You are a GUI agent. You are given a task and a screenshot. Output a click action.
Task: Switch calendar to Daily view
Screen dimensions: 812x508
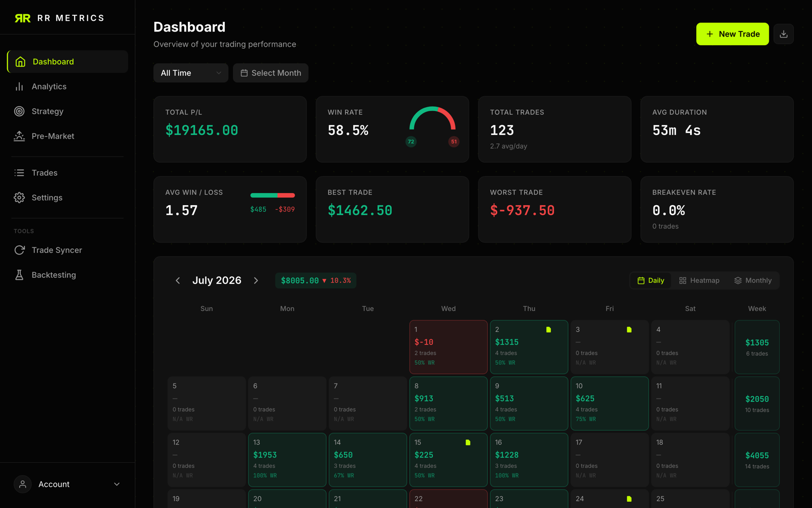click(651, 280)
